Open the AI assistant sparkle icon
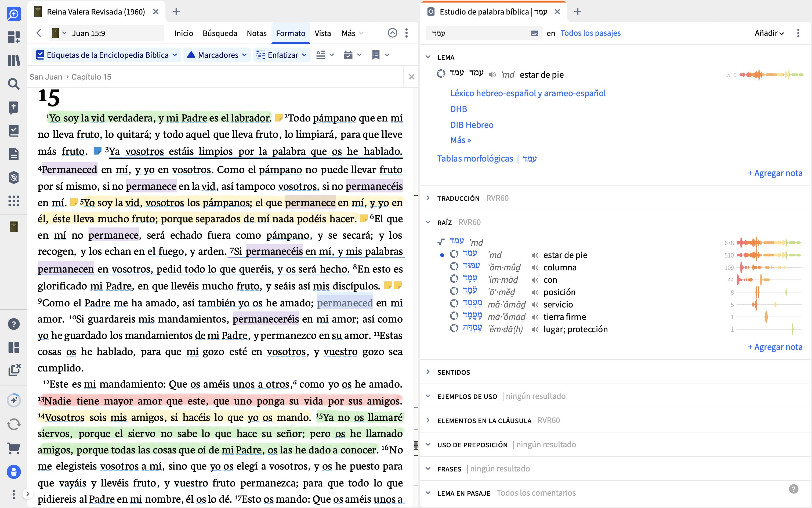The image size is (812, 508). click(14, 400)
